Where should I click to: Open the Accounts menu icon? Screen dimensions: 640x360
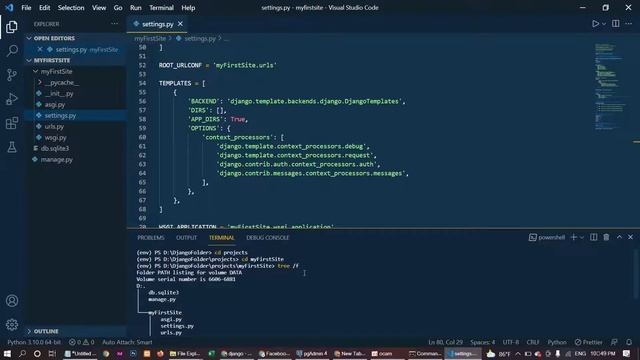click(x=12, y=301)
